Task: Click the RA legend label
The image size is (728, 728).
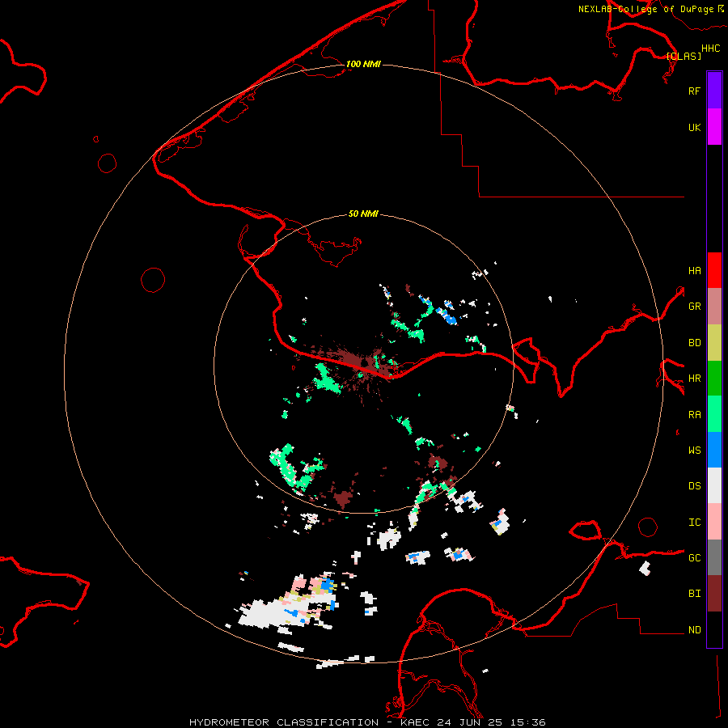Action: coord(694,415)
